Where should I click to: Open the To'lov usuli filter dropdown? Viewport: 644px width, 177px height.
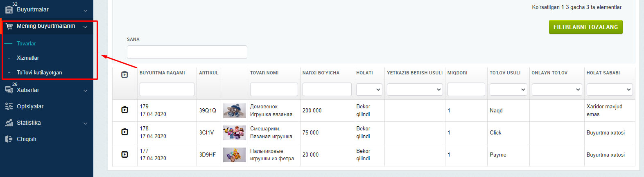[508, 89]
